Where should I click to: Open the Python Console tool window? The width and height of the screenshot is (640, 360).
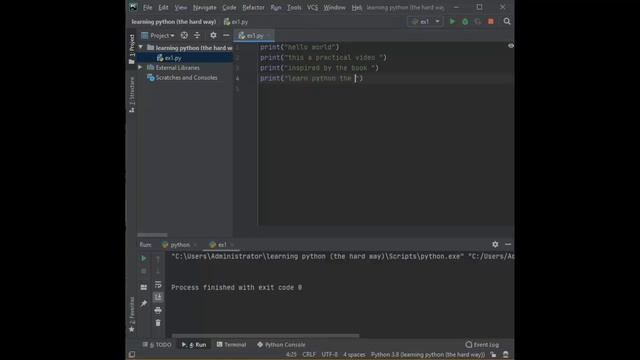(x=281, y=345)
